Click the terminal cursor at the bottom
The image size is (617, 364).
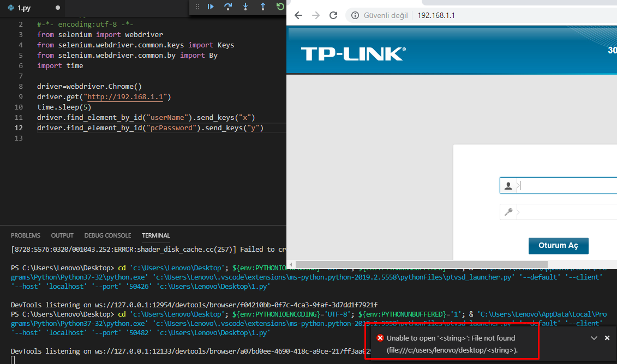[x=13, y=360]
